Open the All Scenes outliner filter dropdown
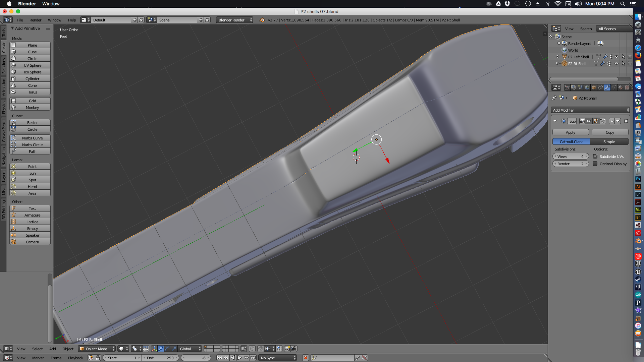 tap(614, 29)
